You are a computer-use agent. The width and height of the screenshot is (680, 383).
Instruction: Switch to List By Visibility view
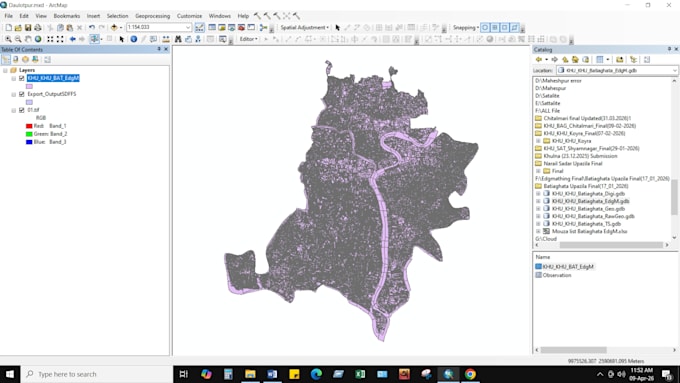pos(25,59)
